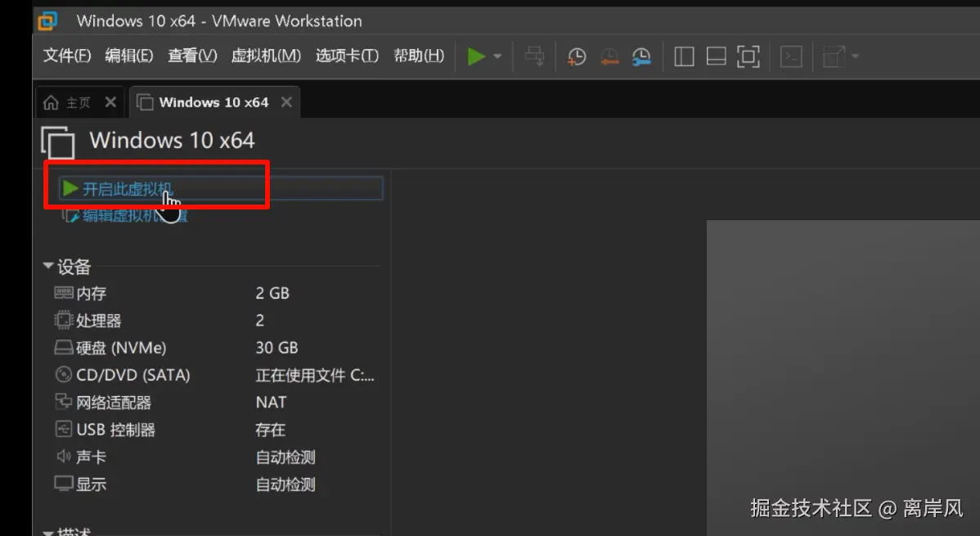Open the 帮助(H) menu
The height and width of the screenshot is (536, 980).
point(418,56)
